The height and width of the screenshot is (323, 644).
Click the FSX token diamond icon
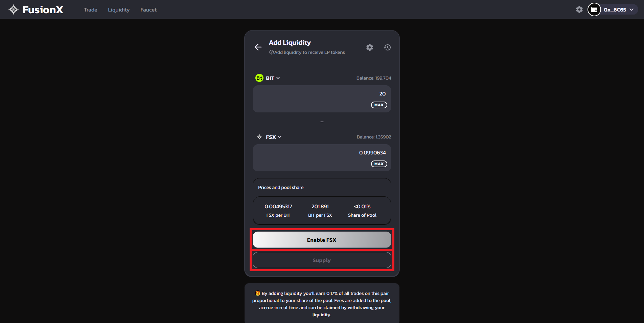point(259,137)
